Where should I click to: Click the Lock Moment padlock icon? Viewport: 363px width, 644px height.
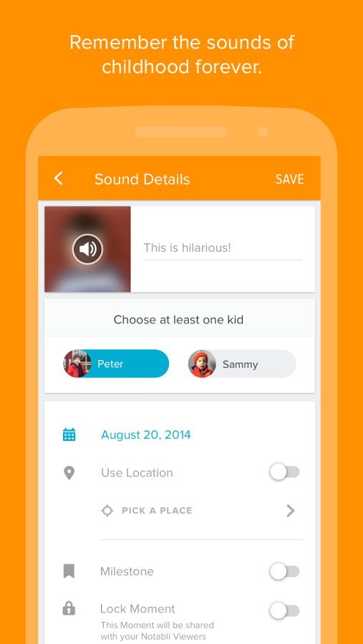pos(69,609)
